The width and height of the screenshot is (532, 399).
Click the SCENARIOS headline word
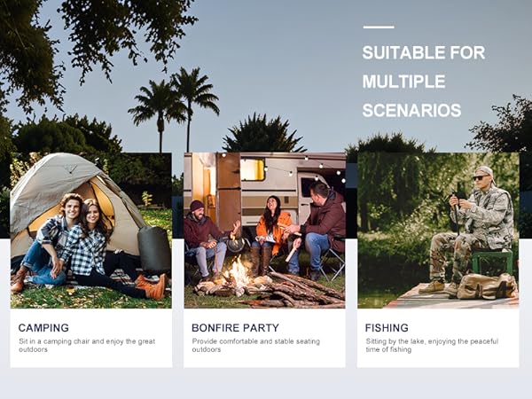pyautogui.click(x=411, y=111)
